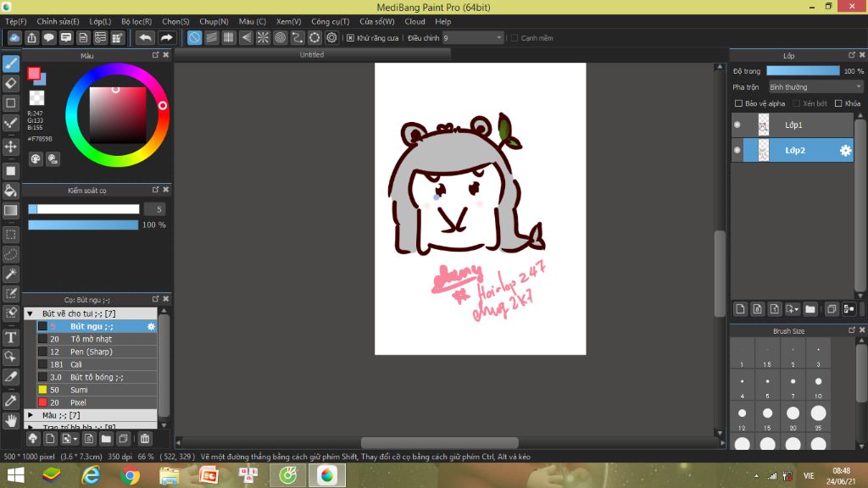The height and width of the screenshot is (488, 868).
Task: Select the Brush tool in left toolbar
Action: (10, 64)
